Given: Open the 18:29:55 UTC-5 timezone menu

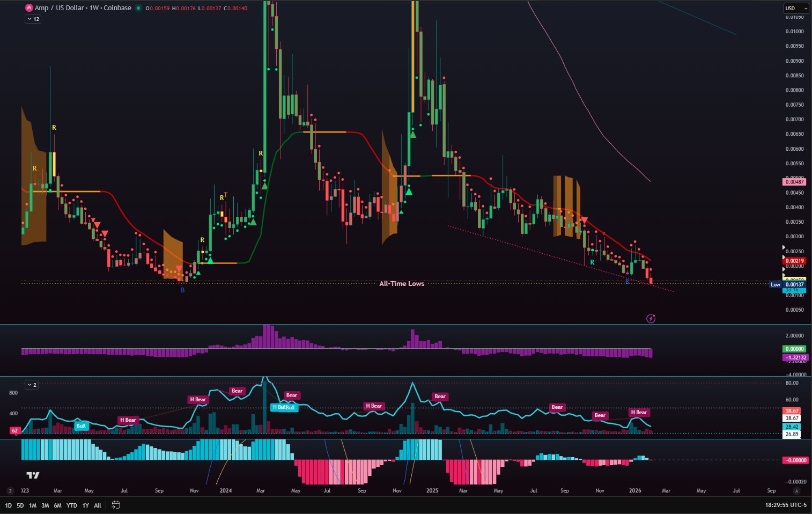Looking at the screenshot, I should point(786,505).
